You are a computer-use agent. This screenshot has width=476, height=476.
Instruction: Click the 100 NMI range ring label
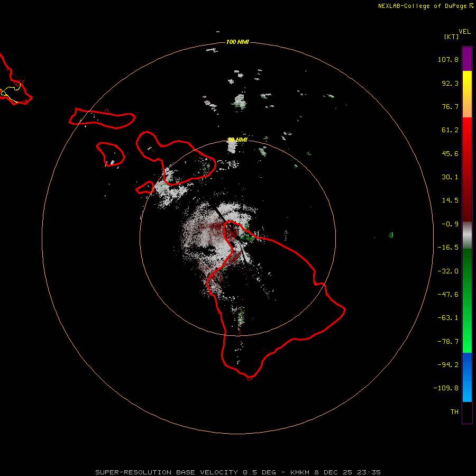(x=237, y=42)
